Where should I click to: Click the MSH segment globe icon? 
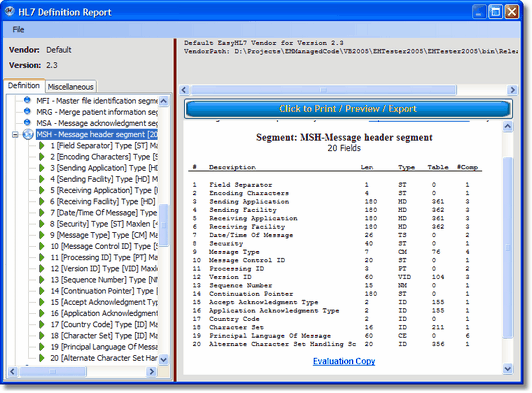(28, 134)
